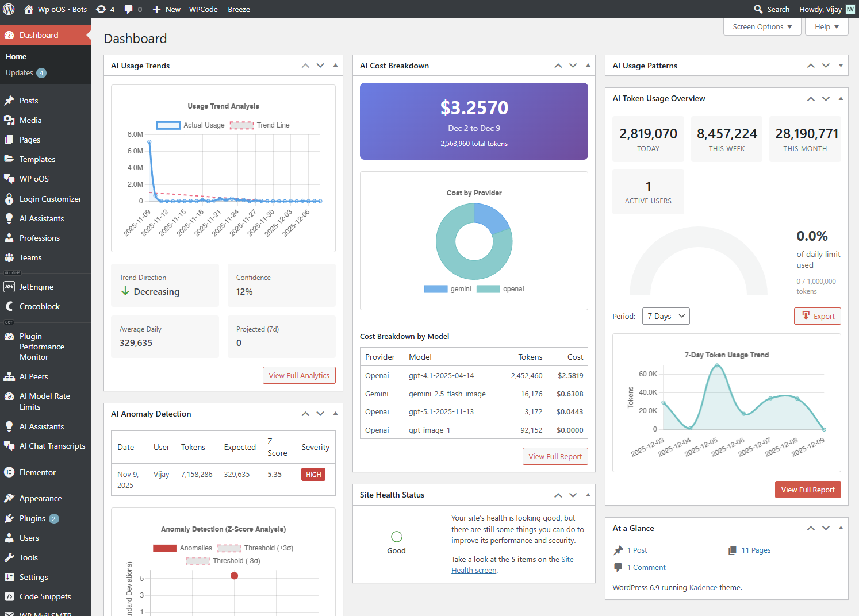Open the 7 Days period selector
This screenshot has height=616, width=859.
pos(665,315)
